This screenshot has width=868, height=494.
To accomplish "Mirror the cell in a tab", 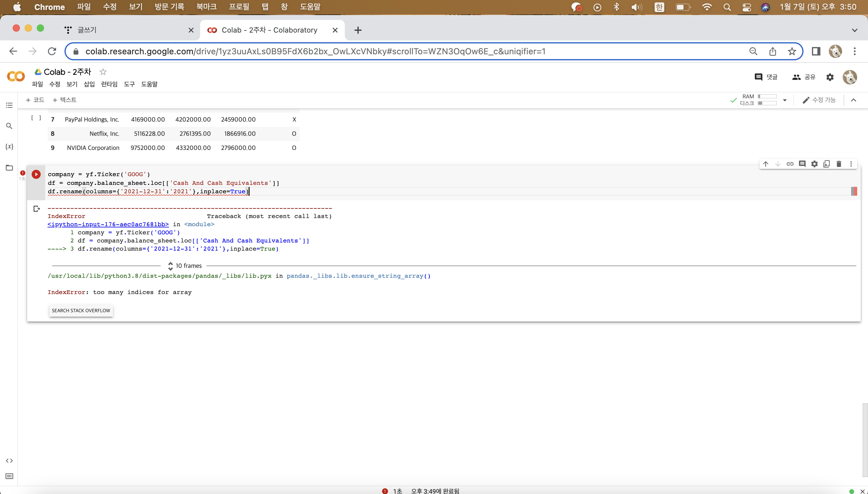I will [x=827, y=164].
